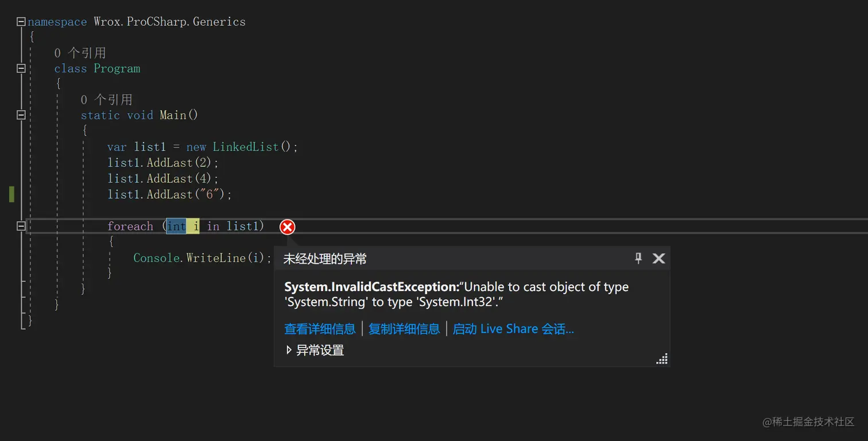Click the popup's bottom-right resize grip
The image size is (868, 441).
pyautogui.click(x=662, y=359)
